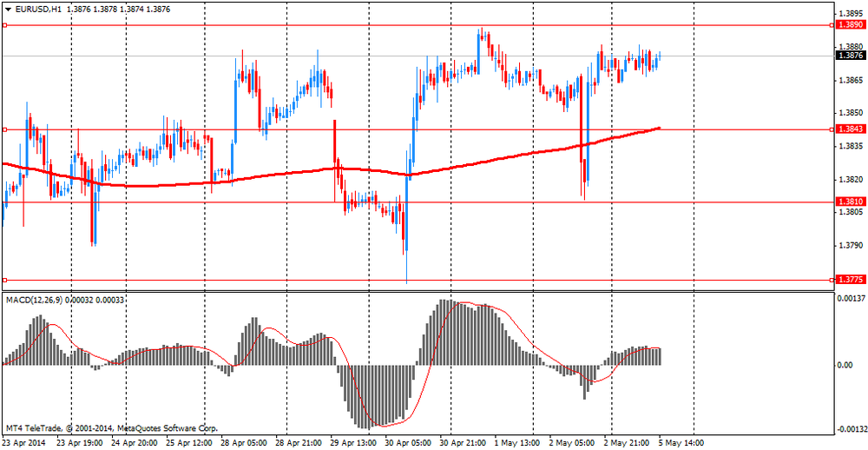Click the 1.3810 red price level label
The image size is (868, 450).
(850, 202)
